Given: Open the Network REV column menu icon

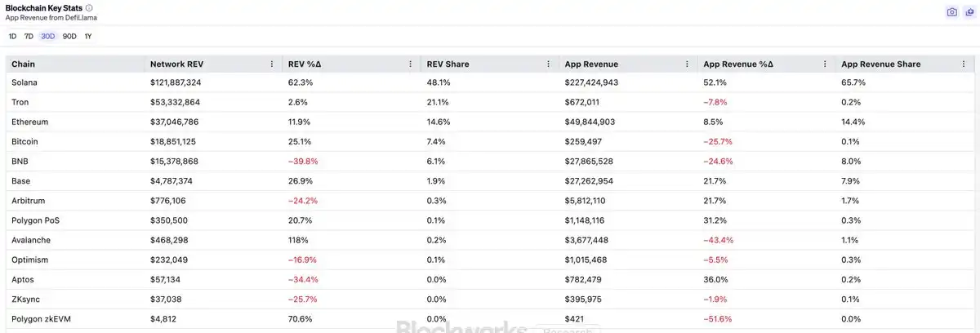Looking at the screenshot, I should [x=272, y=64].
